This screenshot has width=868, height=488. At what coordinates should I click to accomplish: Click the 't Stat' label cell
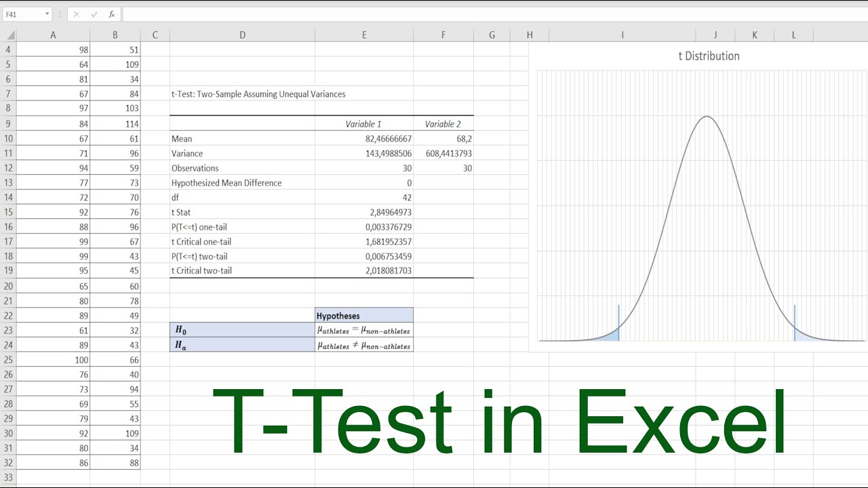(242, 212)
